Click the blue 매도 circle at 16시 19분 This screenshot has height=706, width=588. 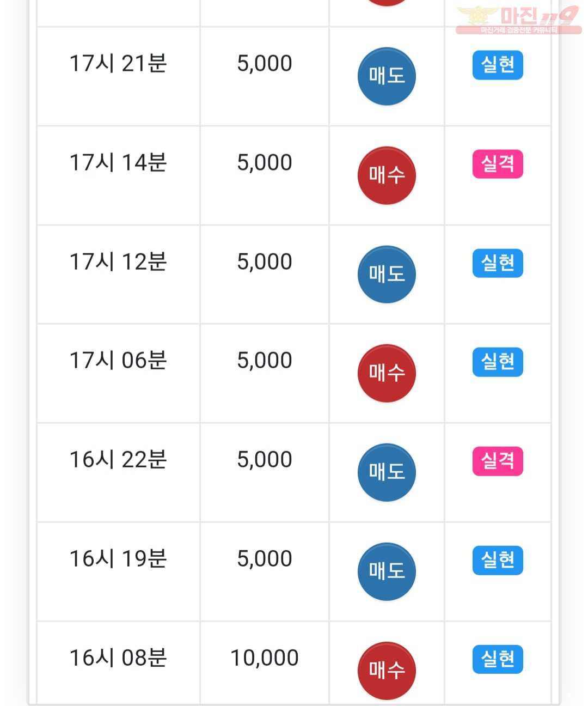coord(387,571)
